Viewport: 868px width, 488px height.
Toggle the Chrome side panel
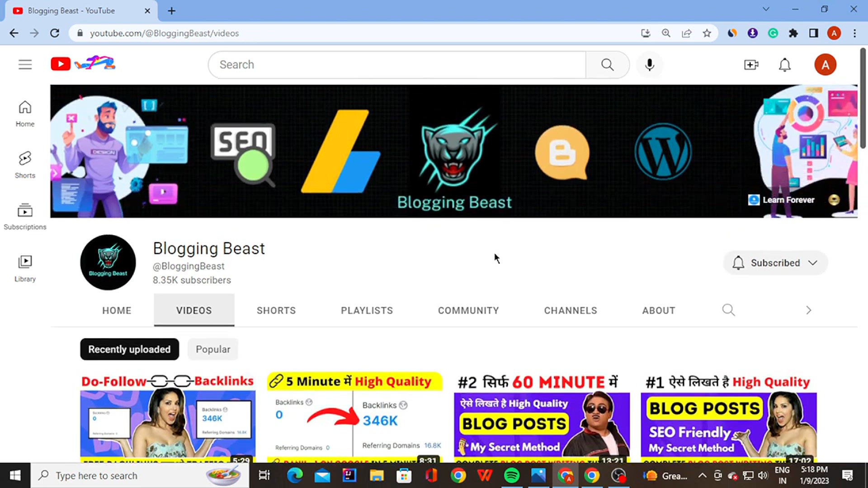pos(813,33)
